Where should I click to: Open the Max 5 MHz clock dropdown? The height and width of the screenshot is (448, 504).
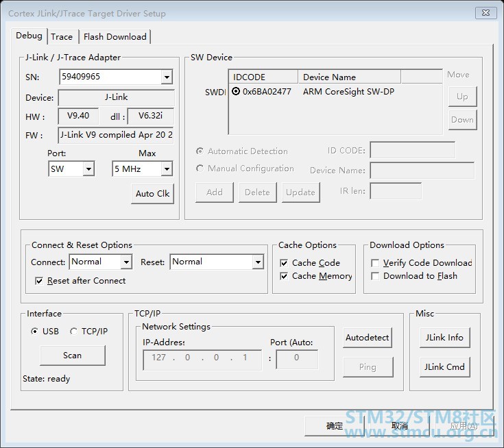[167, 169]
